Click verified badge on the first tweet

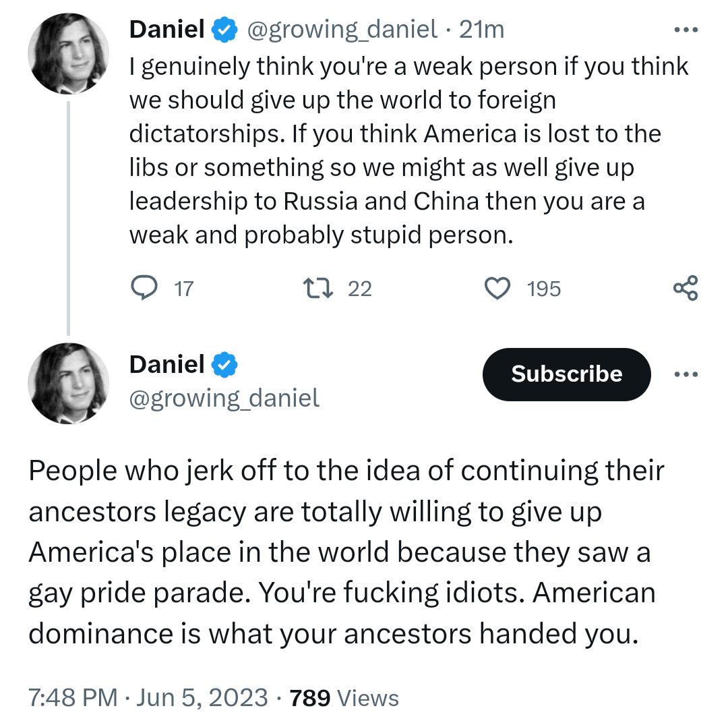coord(224,29)
